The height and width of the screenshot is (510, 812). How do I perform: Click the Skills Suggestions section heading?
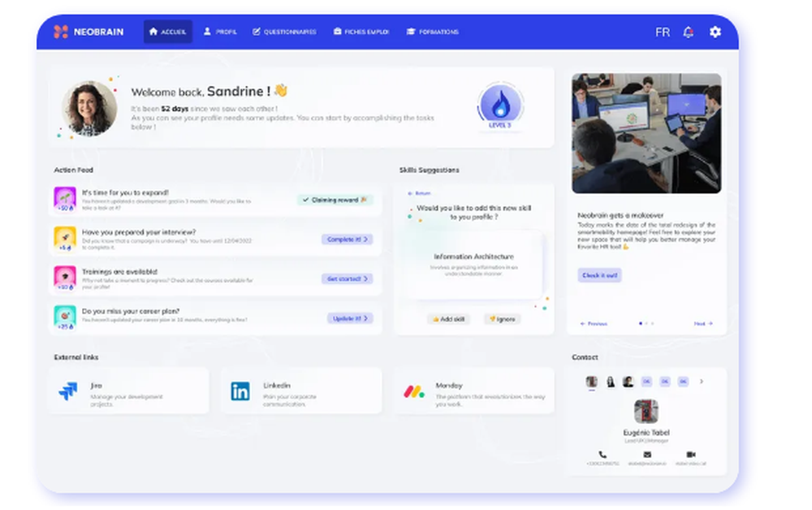coord(430,170)
